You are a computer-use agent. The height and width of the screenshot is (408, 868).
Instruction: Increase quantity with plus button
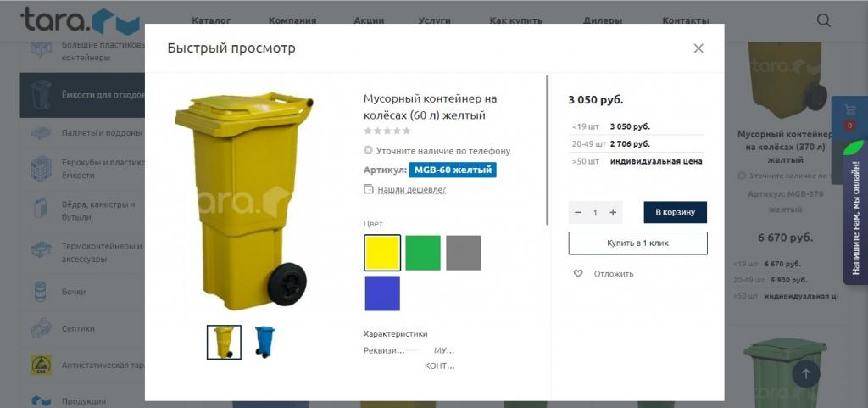pos(614,213)
